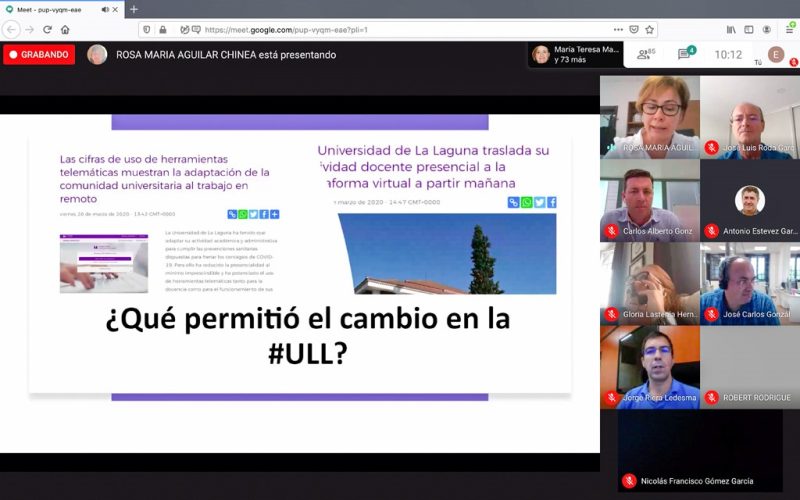The image size is (800, 500).
Task: Click the red GRABANDO recording indicator
Action: 39,55
